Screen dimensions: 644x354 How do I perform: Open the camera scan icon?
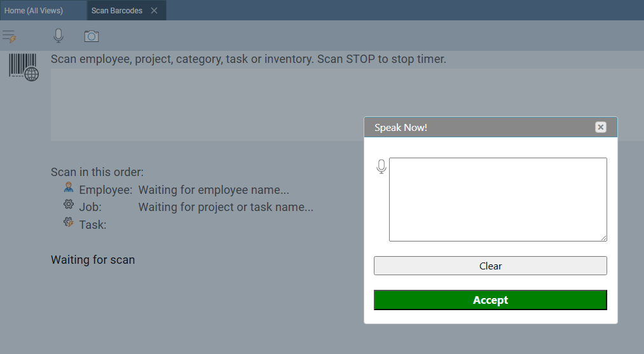pos(92,36)
